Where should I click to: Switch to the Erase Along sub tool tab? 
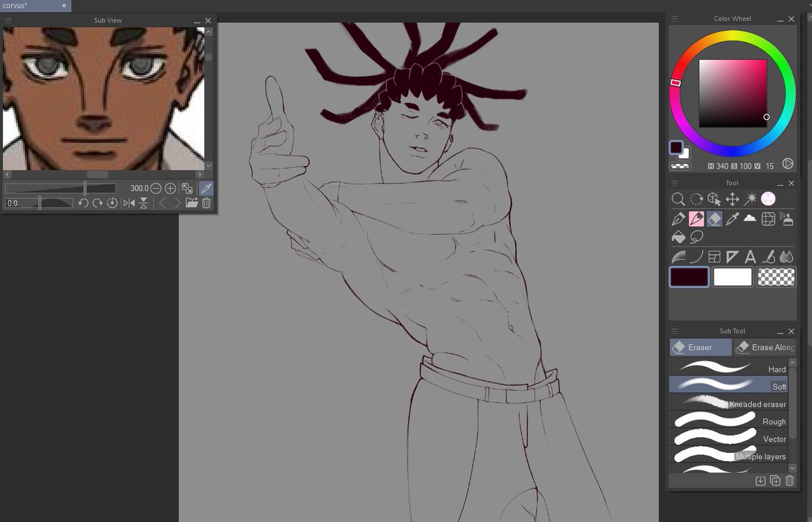click(x=765, y=347)
